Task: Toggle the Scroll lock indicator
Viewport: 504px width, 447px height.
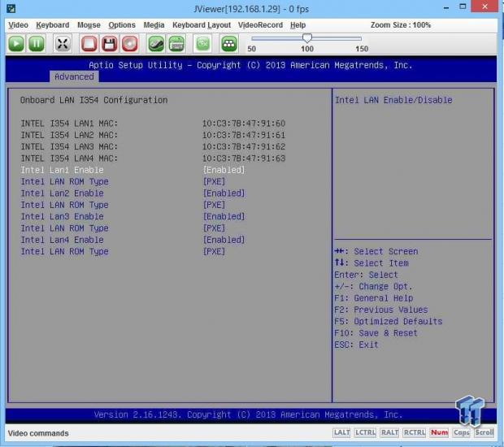Action: point(484,432)
